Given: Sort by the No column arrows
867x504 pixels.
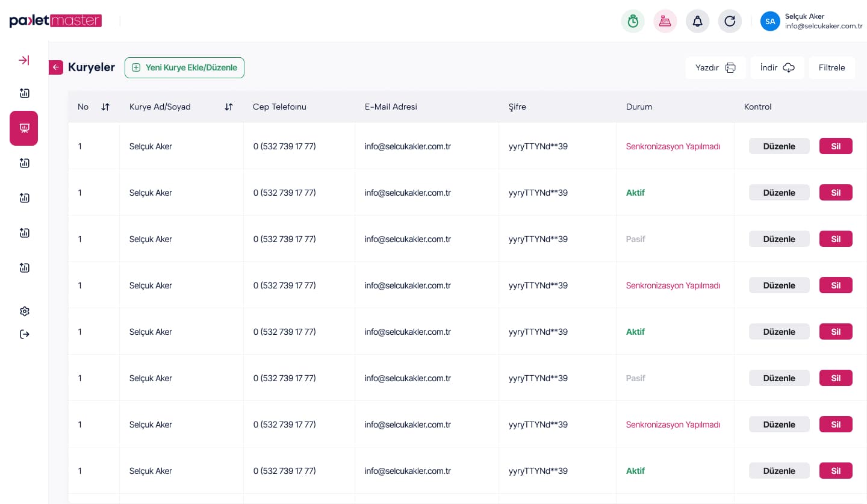Looking at the screenshot, I should (x=105, y=107).
